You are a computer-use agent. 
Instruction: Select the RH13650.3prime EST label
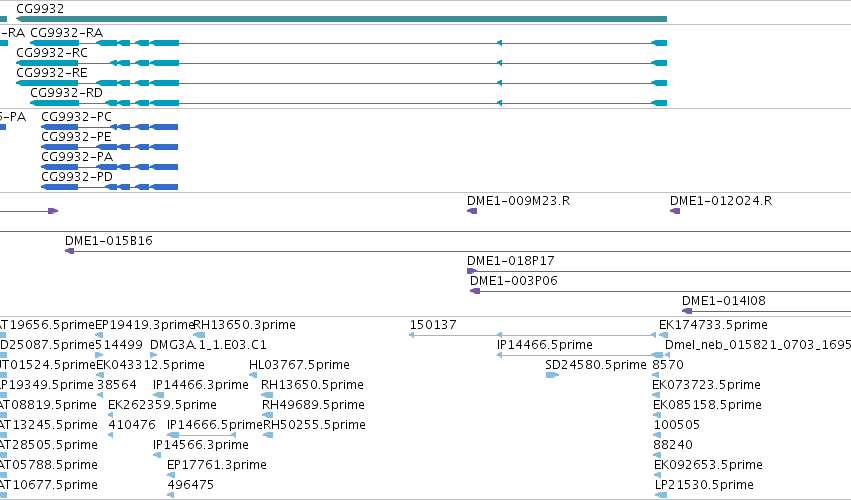click(244, 325)
